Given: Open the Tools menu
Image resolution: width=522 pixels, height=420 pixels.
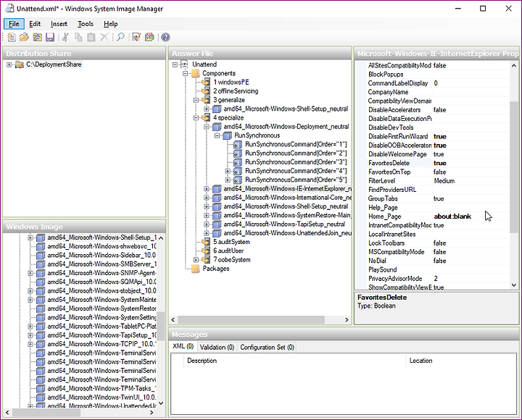Looking at the screenshot, I should point(86,24).
